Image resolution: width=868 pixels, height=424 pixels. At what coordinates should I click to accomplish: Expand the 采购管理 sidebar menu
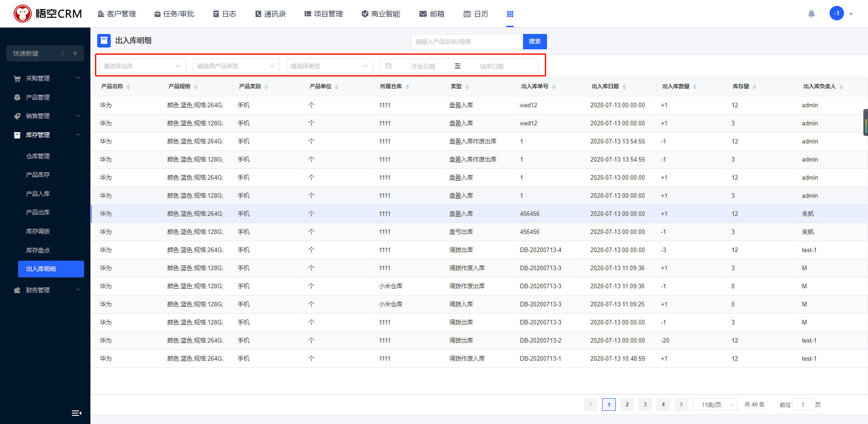pyautogui.click(x=45, y=78)
